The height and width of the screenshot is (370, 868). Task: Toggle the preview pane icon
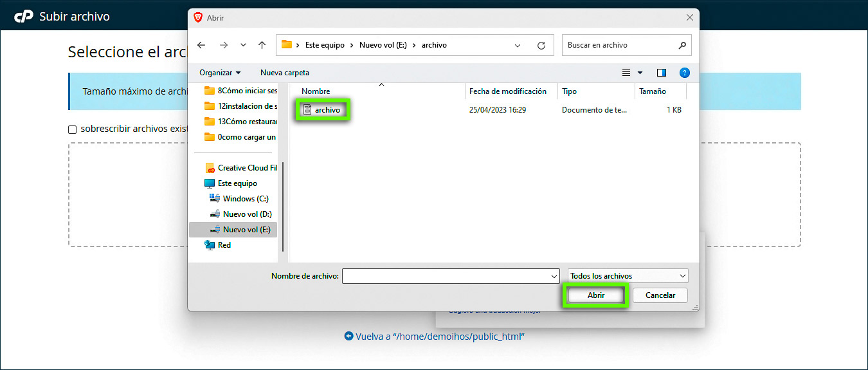[662, 73]
